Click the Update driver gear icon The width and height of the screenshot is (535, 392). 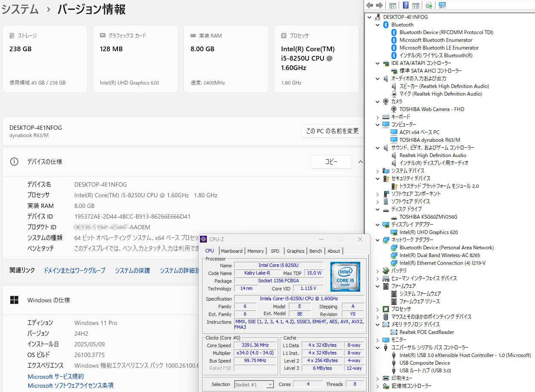tap(429, 5)
